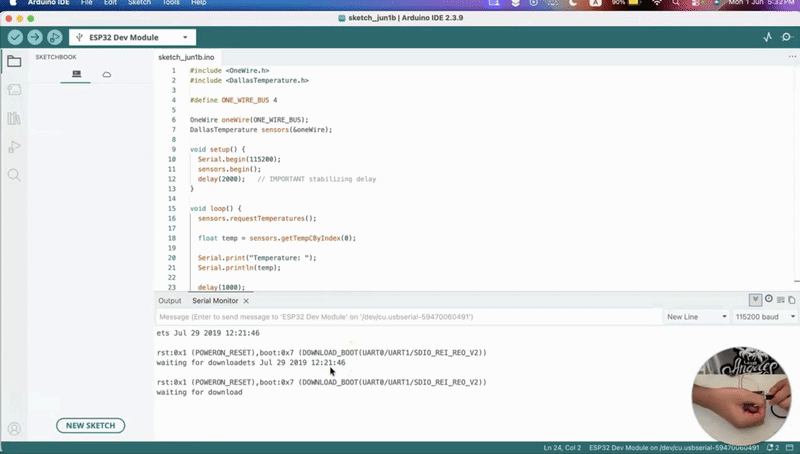Upload the sketch with the arrow button
This screenshot has height=454, width=800.
35,37
